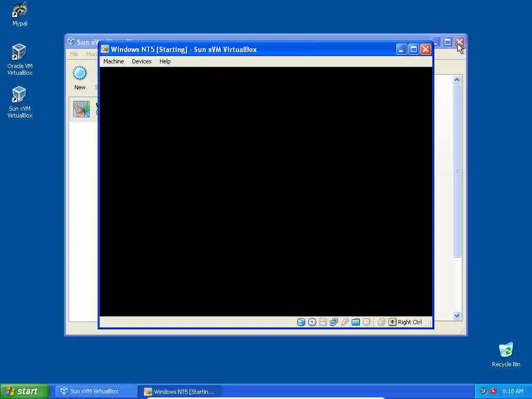Click the manager window title bar cube icon
The image size is (532, 399).
(71, 42)
